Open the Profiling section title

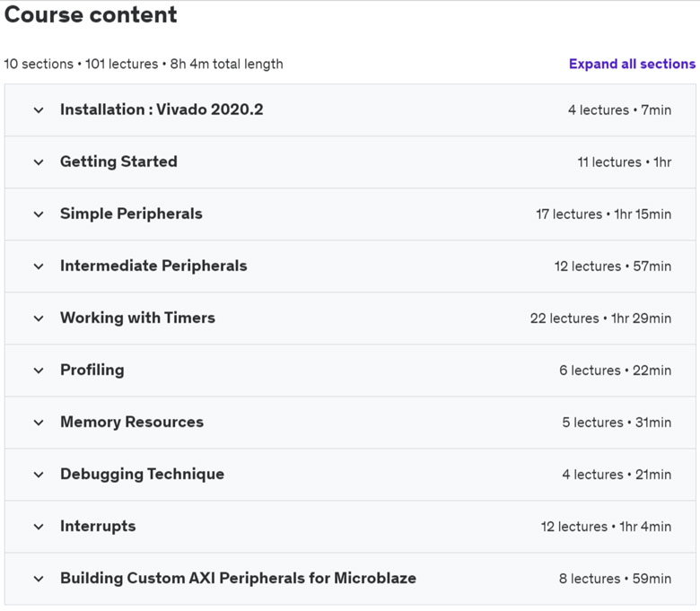pyautogui.click(x=92, y=370)
